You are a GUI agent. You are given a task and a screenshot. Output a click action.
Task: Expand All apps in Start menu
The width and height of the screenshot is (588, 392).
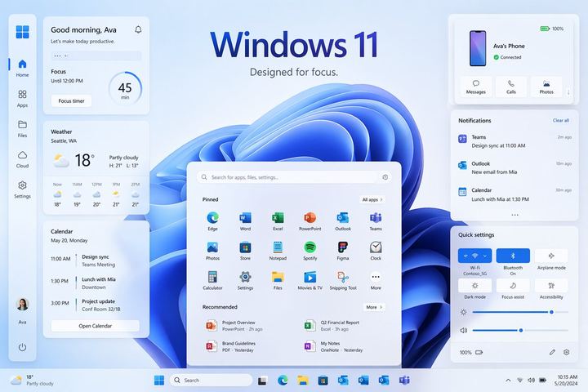(372, 199)
